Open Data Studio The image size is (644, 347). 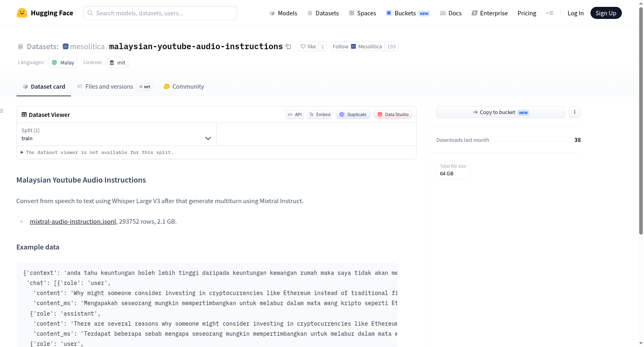point(393,114)
